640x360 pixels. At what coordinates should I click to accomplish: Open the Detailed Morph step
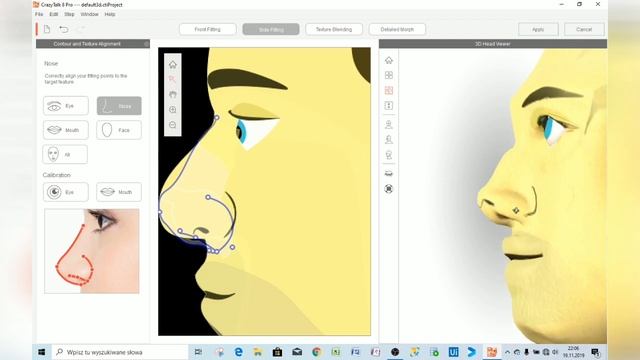[x=397, y=29]
